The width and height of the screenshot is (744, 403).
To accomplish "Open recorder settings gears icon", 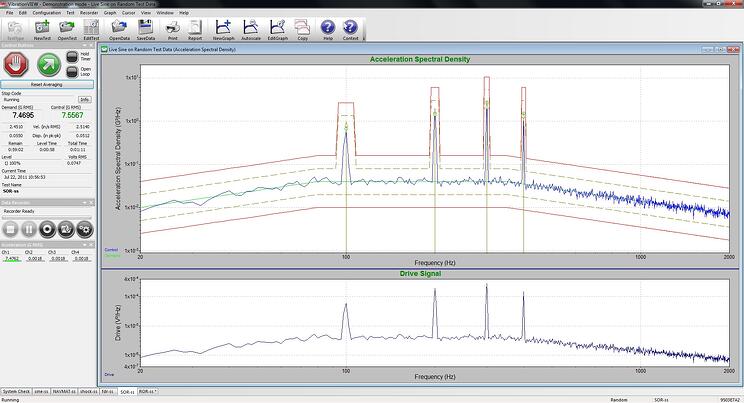I will coord(85,227).
